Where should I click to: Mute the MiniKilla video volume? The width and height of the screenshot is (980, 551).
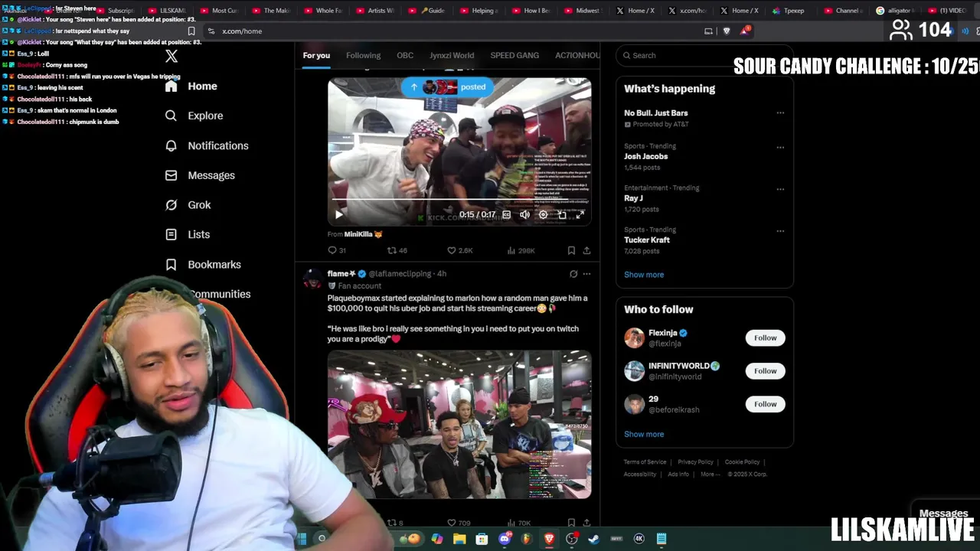coord(524,215)
